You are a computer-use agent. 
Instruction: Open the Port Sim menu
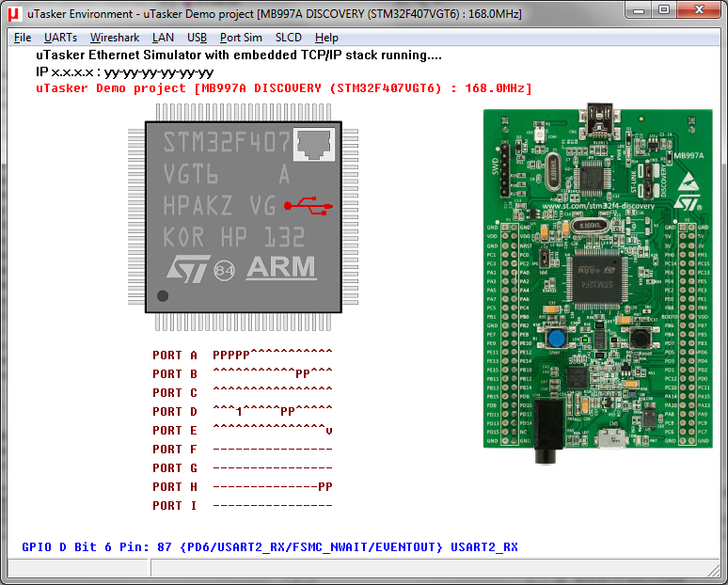click(x=241, y=38)
